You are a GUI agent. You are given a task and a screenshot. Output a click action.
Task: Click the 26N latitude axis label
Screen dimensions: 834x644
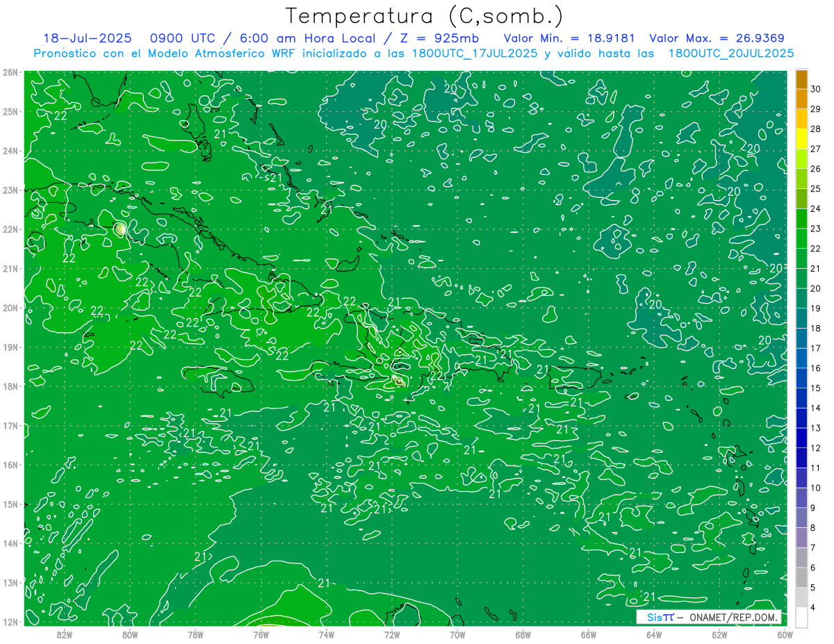coord(10,72)
